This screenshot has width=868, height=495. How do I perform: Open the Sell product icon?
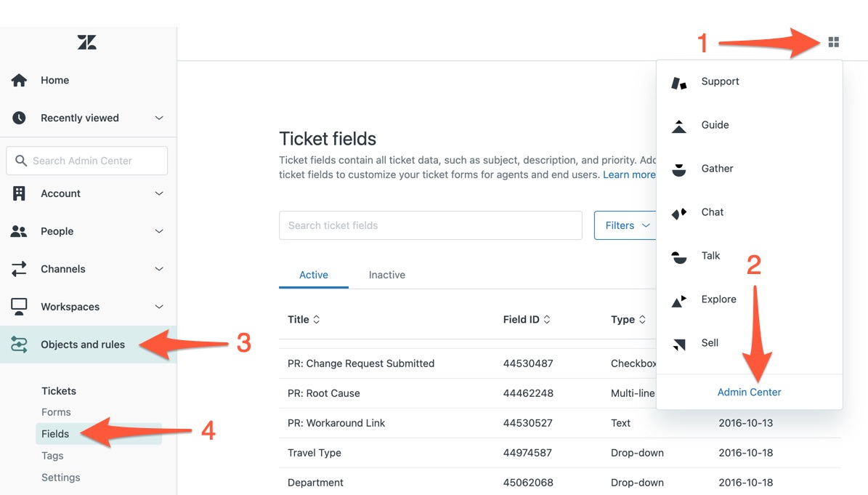[679, 345]
